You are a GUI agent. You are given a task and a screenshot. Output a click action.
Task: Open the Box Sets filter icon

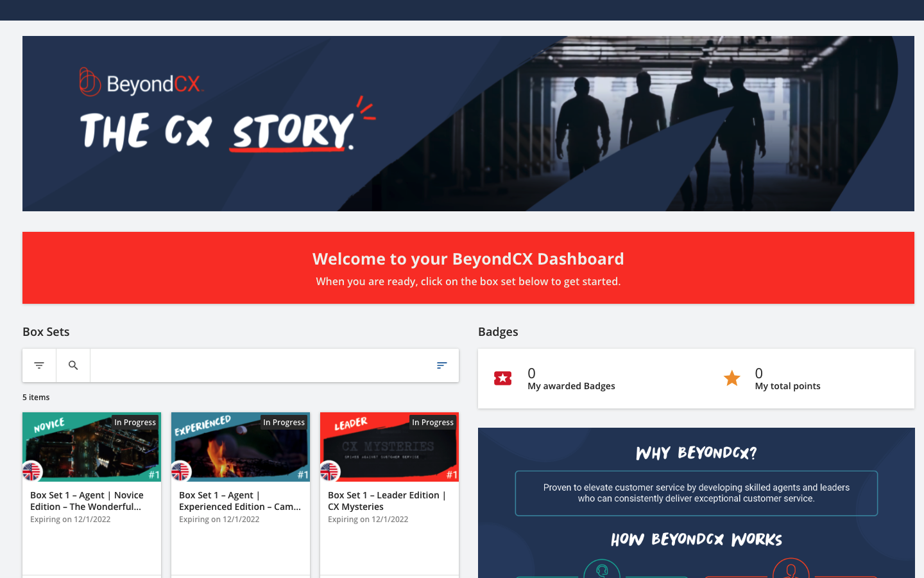(x=39, y=365)
